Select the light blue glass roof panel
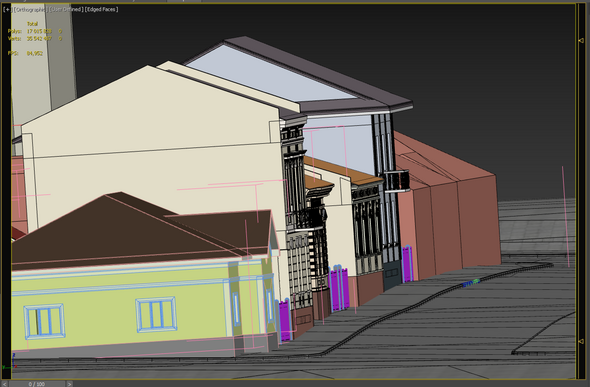This screenshot has width=590, height=387. point(271,73)
